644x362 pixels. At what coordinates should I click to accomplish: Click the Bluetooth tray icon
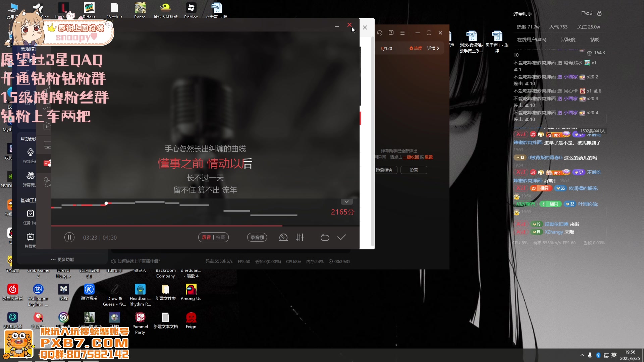598,355
